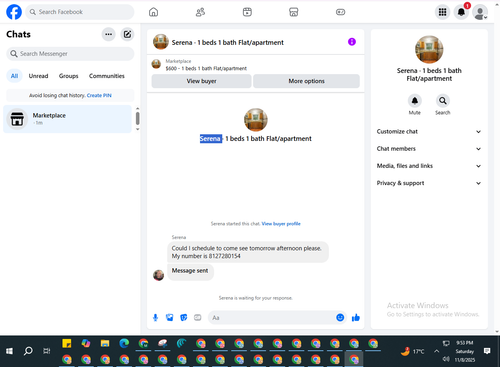Viewport: 500px width, 367px height.
Task: Open Chats options three-dot button
Action: (108, 34)
